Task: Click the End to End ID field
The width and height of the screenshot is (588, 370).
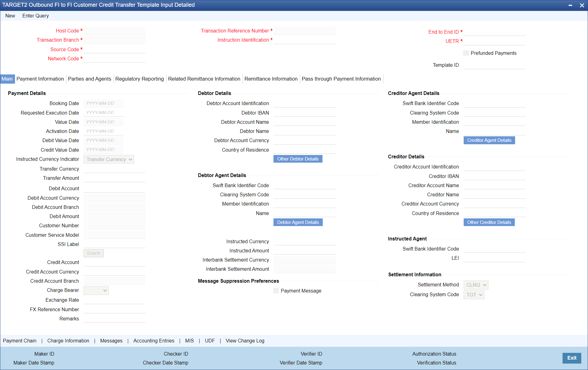Action: pyautogui.click(x=495, y=32)
